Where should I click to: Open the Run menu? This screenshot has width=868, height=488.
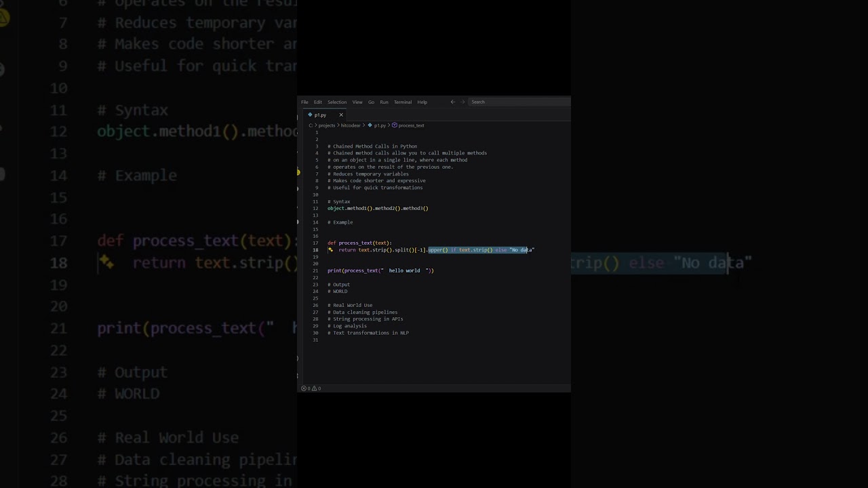(384, 102)
